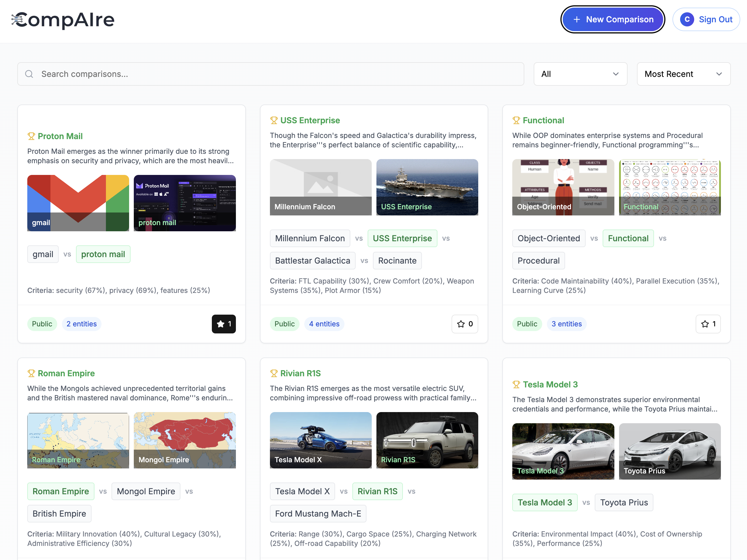Click the trophy icon beside Proton Mail
The width and height of the screenshot is (747, 560).
click(x=31, y=136)
